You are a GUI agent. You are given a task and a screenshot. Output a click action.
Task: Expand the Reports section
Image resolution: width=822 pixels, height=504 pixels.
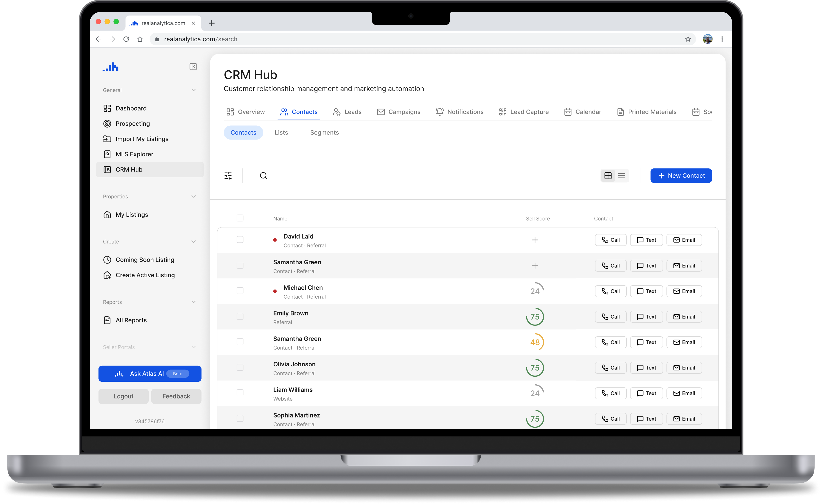click(x=194, y=302)
